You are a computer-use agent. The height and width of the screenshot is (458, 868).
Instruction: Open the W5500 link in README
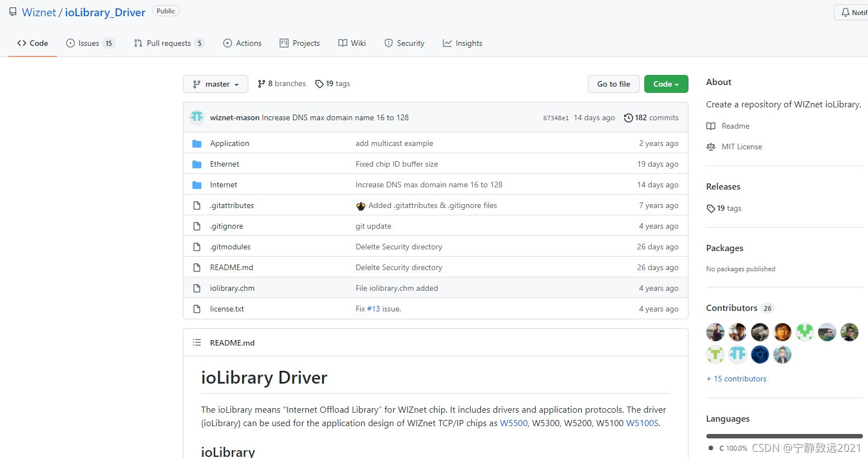click(x=513, y=423)
